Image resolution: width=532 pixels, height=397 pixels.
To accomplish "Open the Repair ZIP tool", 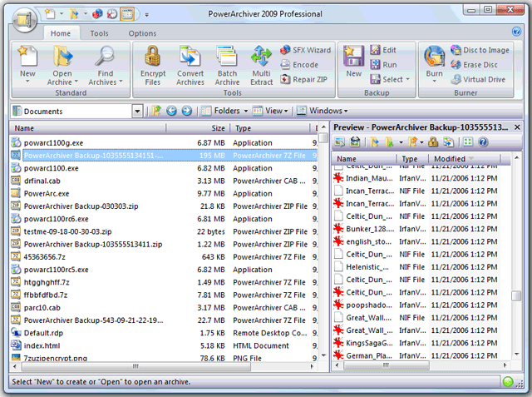I will click(303, 79).
